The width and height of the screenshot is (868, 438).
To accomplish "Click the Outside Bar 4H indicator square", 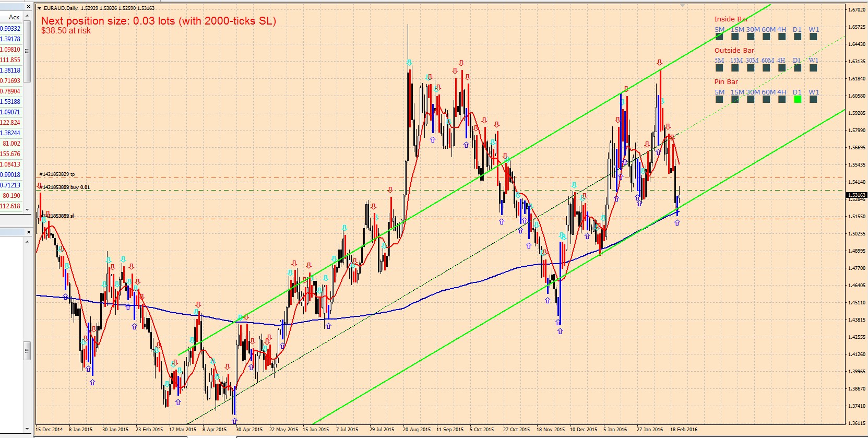I will 782,68.
